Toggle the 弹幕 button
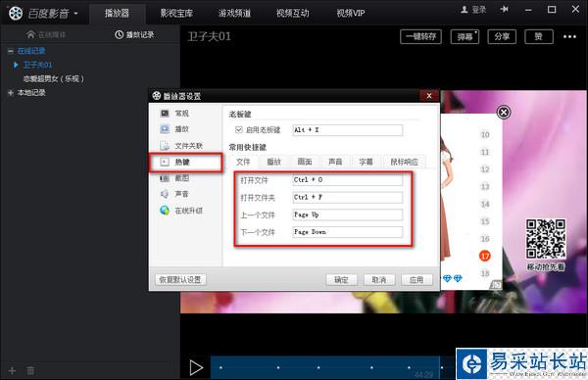This screenshot has width=588, height=380. 465,36
